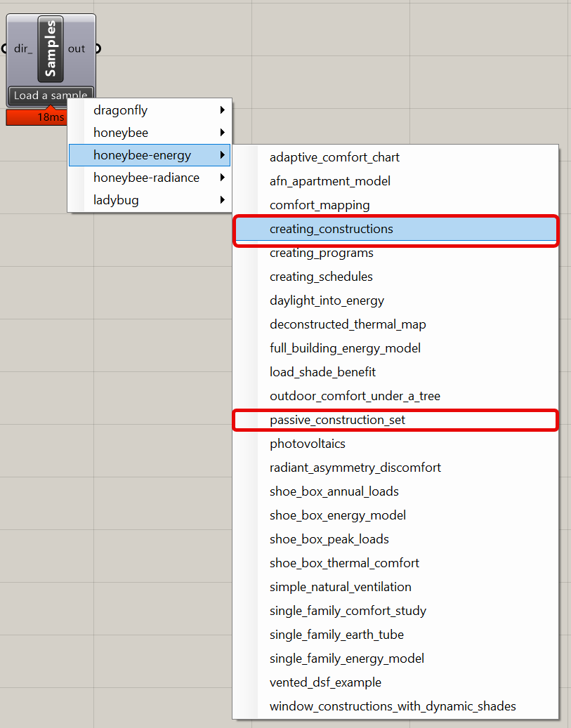Load the afn_apartment_model sample

395,181
